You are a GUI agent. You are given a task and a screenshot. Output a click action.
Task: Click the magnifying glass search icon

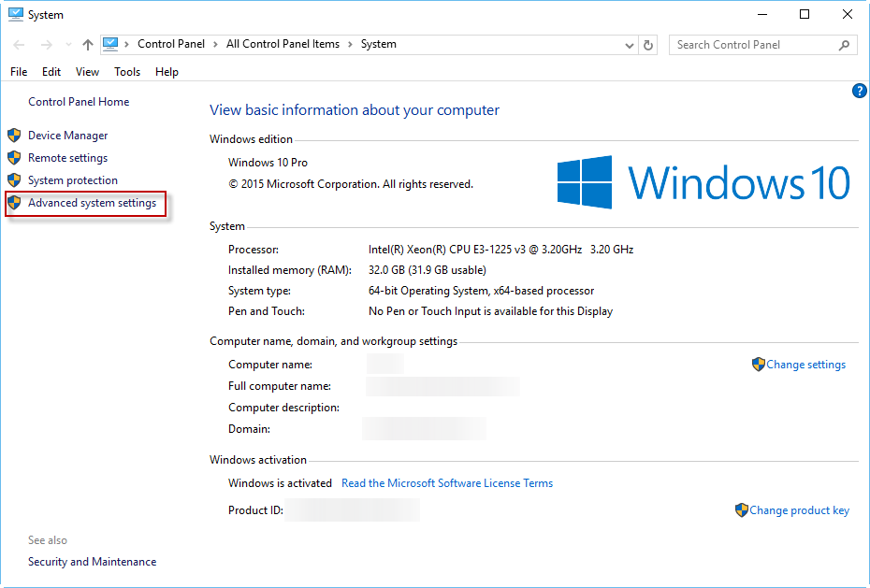pos(844,44)
